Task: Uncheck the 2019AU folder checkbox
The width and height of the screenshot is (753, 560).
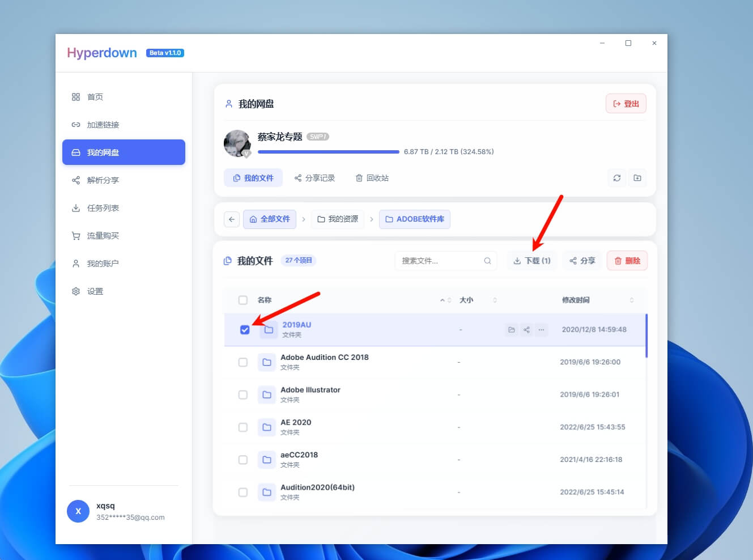Action: click(x=244, y=329)
